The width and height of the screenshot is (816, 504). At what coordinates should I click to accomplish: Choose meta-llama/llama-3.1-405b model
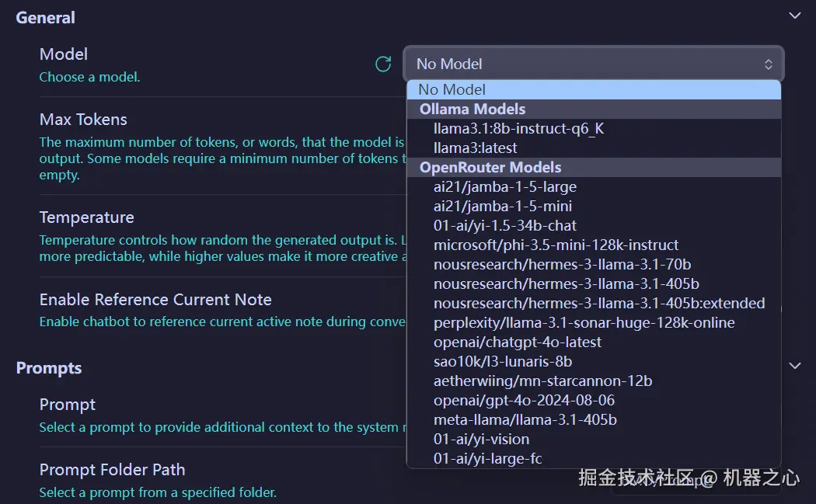pyautogui.click(x=525, y=419)
